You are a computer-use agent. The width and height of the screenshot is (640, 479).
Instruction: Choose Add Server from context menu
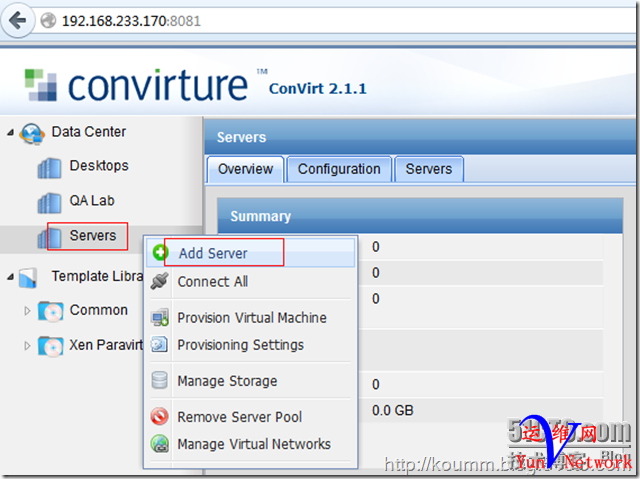pos(250,253)
